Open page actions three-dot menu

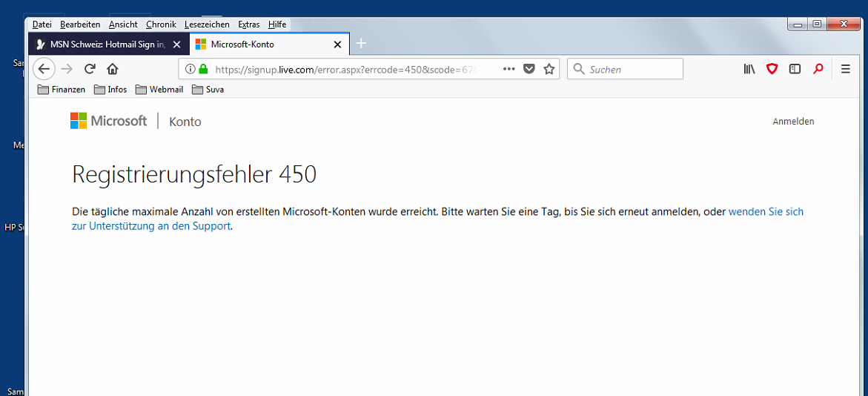click(508, 69)
